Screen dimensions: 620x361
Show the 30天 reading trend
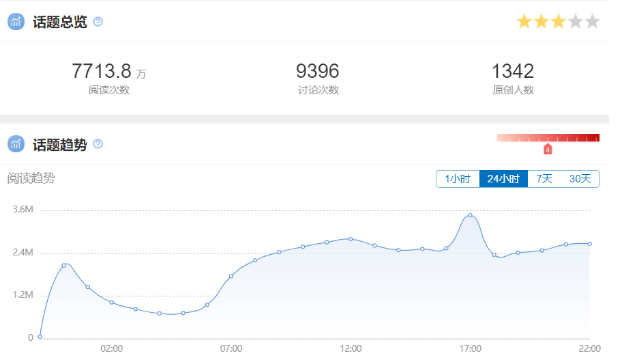pyautogui.click(x=580, y=179)
